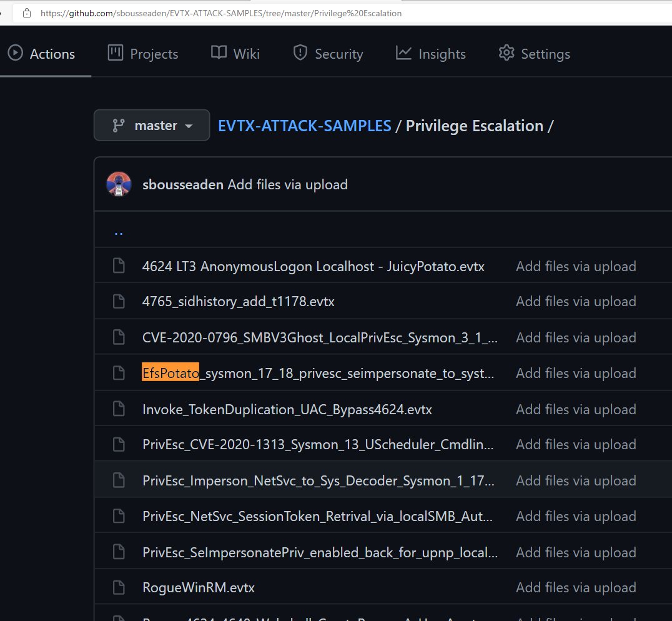The width and height of the screenshot is (672, 621).
Task: Open commit message for 4765_sidhistory row
Action: [576, 301]
